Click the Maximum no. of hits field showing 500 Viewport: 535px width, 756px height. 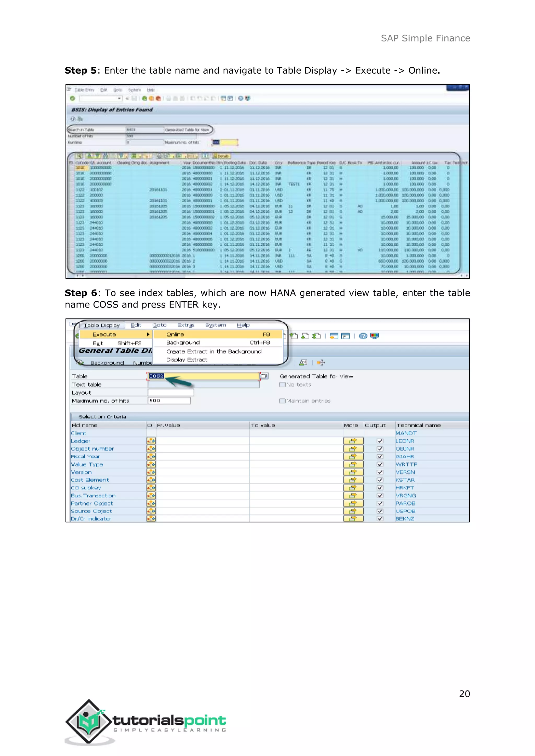(169, 401)
